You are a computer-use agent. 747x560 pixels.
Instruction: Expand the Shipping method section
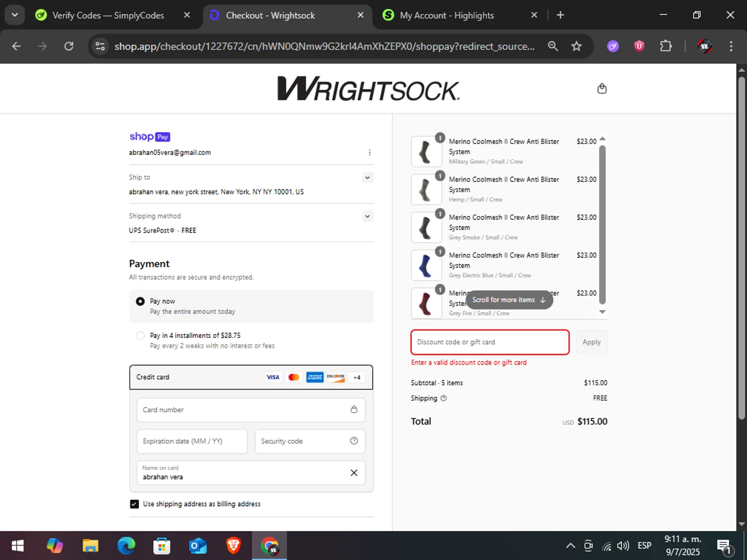(x=367, y=216)
